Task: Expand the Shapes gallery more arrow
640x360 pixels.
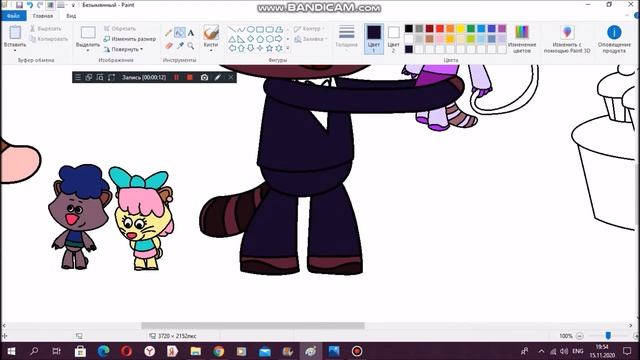Action: [x=288, y=48]
